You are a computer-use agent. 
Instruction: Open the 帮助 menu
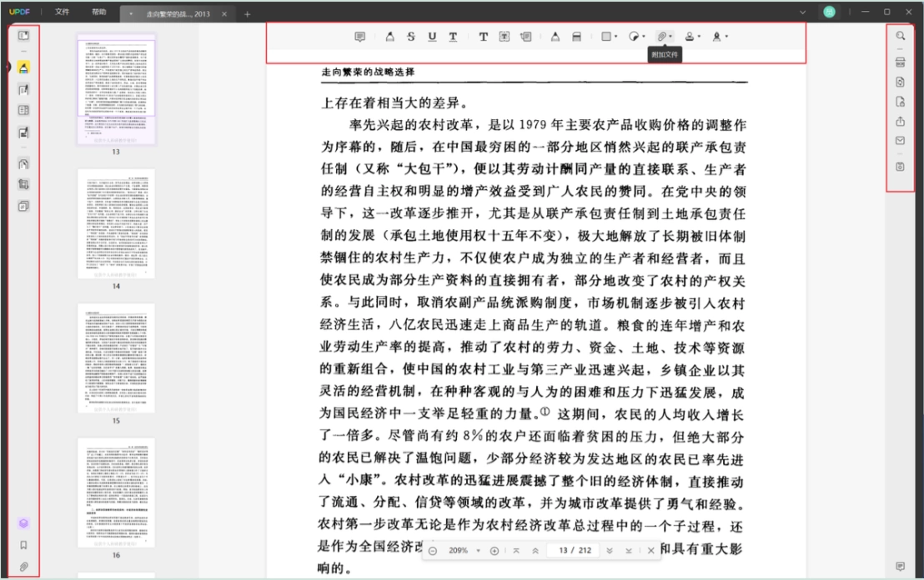98,12
